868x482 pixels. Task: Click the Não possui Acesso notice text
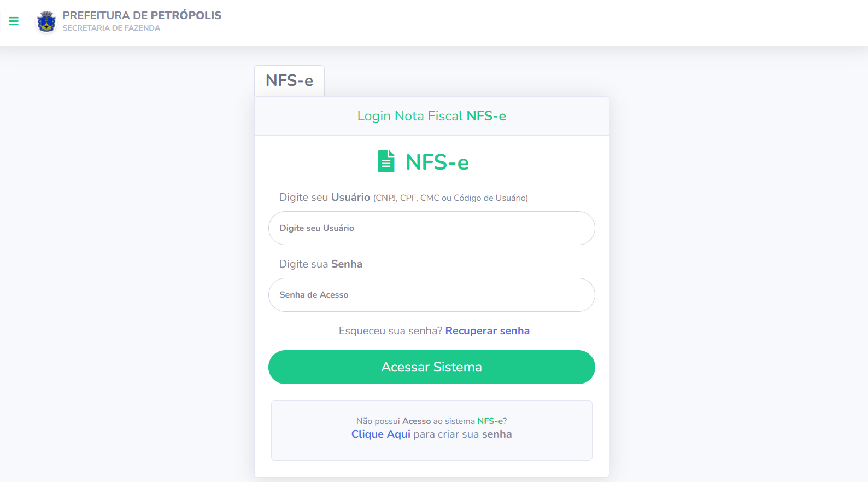[x=431, y=421]
